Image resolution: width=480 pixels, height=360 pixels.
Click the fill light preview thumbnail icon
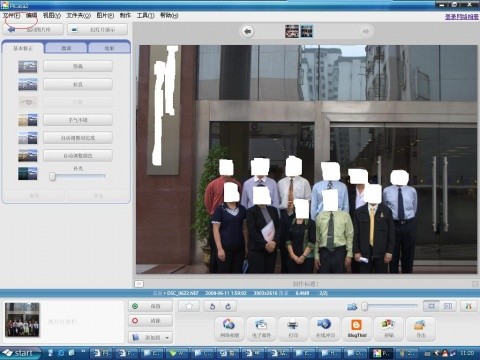point(28,174)
